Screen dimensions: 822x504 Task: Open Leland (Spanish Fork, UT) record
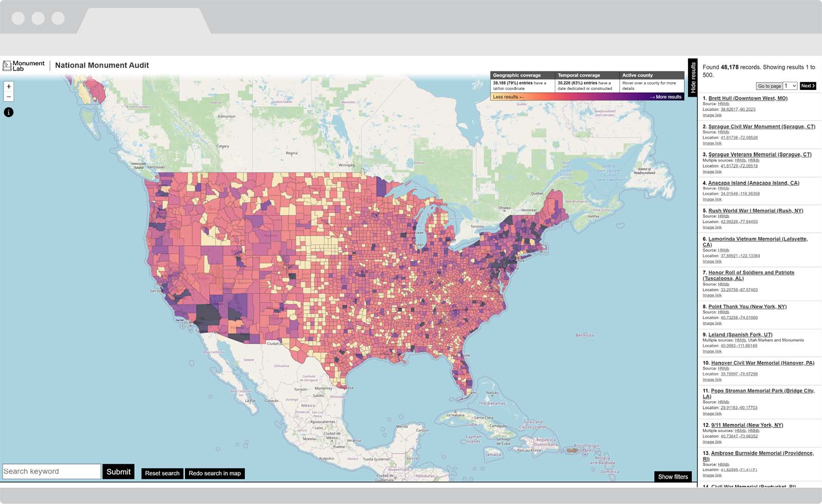[740, 334]
